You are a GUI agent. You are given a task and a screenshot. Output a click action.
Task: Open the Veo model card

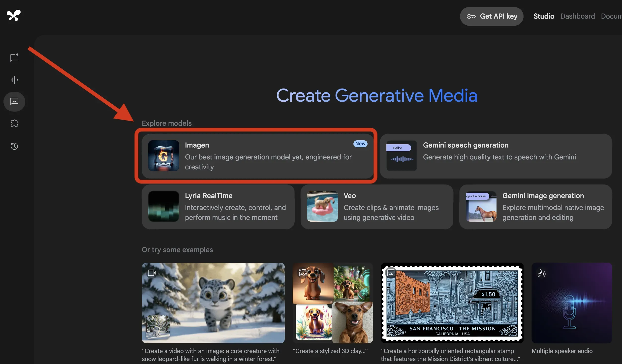coord(377,207)
